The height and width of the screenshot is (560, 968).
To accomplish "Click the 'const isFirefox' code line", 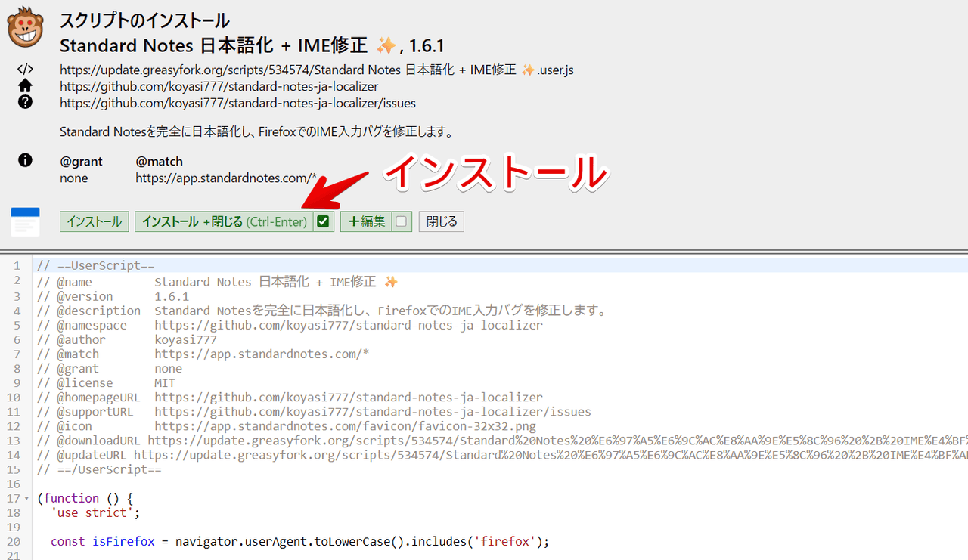I will (x=299, y=540).
